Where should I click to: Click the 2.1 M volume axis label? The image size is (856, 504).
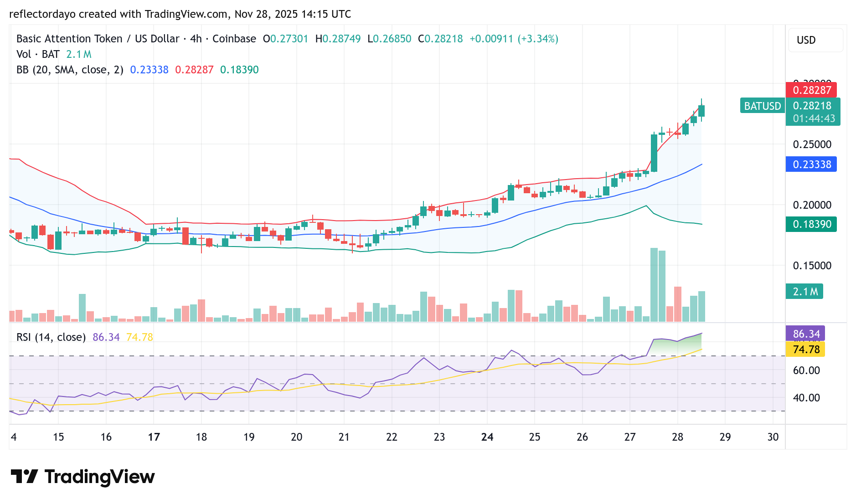[804, 291]
